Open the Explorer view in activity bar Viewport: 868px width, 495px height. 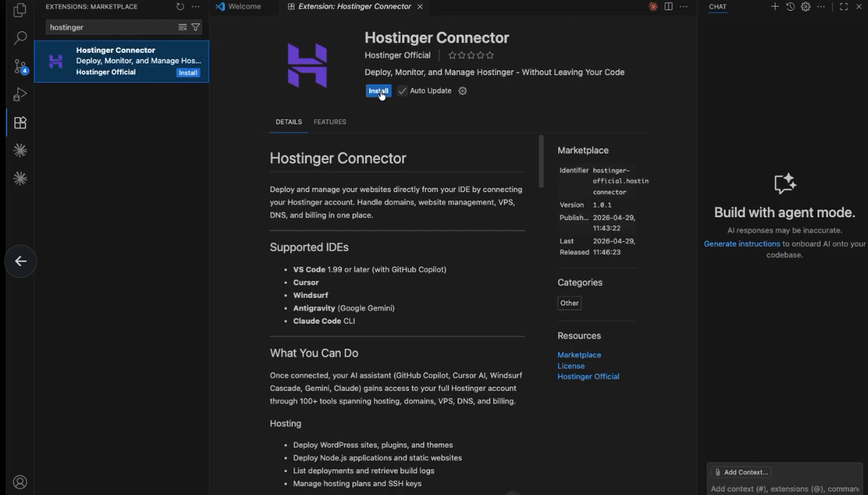(x=20, y=11)
